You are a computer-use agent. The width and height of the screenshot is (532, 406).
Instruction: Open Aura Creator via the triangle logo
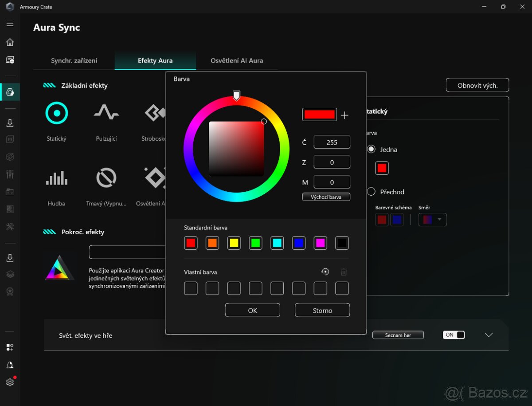pos(59,268)
